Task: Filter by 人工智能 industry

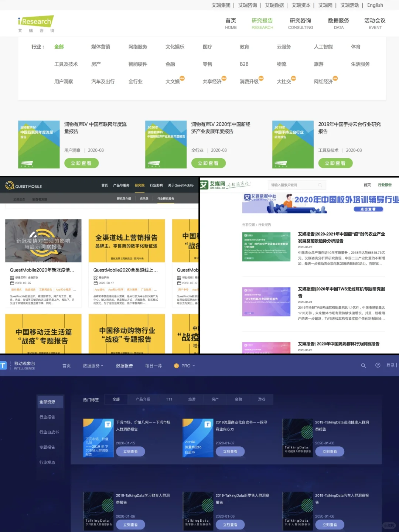Action: [x=323, y=47]
